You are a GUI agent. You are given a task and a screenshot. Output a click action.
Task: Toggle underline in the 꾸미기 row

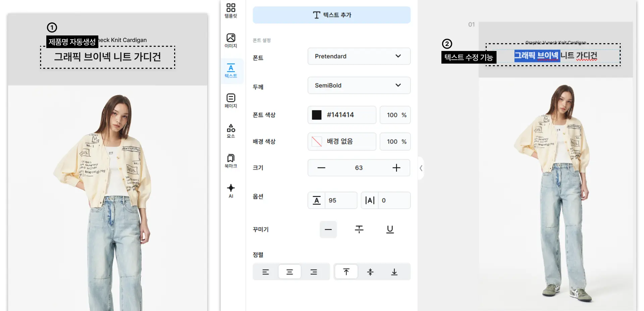tap(390, 229)
